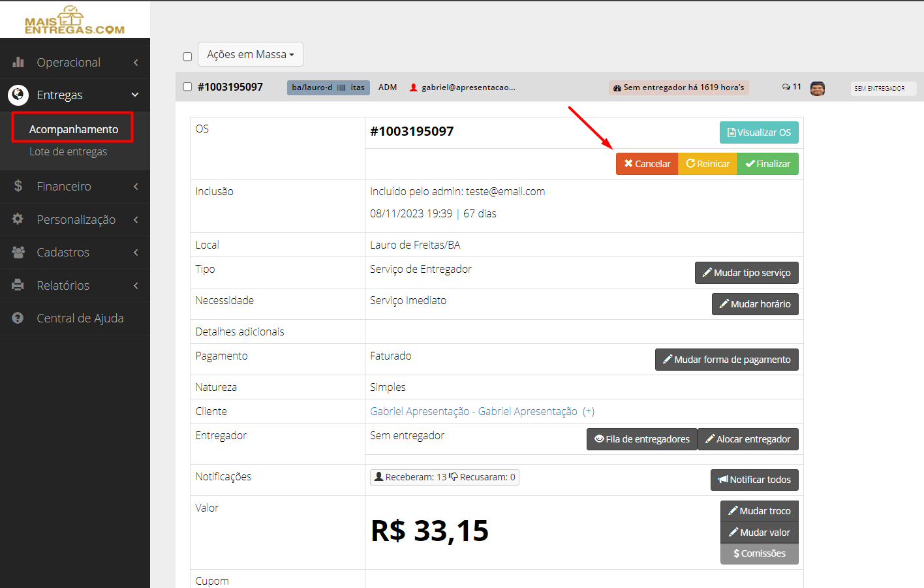Click the (+) link next to client name
Viewport: 924px width, 588px height.
pos(589,411)
